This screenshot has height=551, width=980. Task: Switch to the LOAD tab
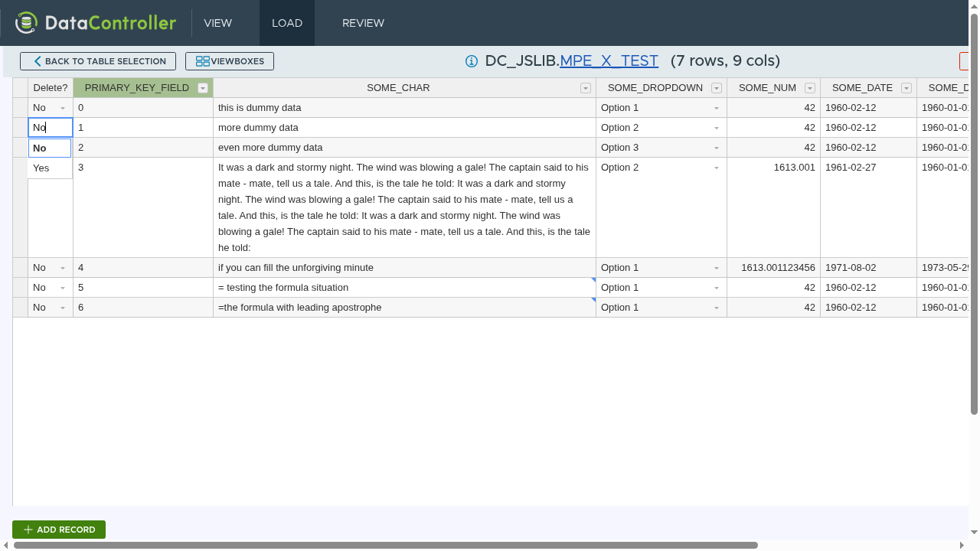287,23
